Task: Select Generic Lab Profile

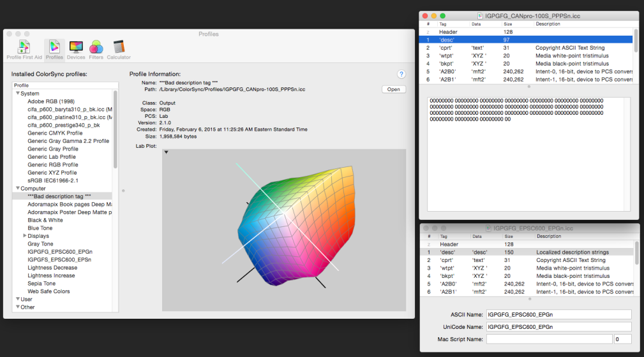Action: pyautogui.click(x=52, y=157)
